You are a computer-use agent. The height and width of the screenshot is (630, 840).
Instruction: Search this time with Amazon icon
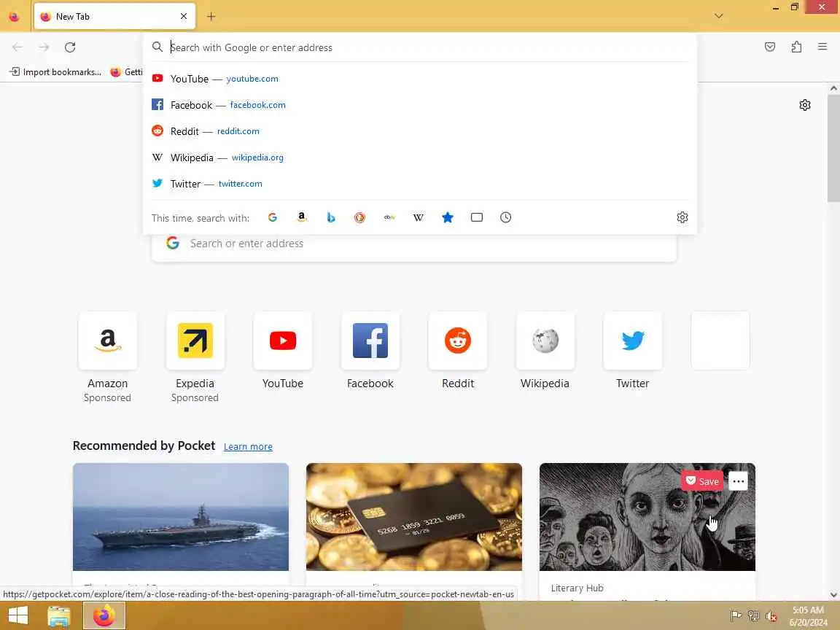coord(302,217)
